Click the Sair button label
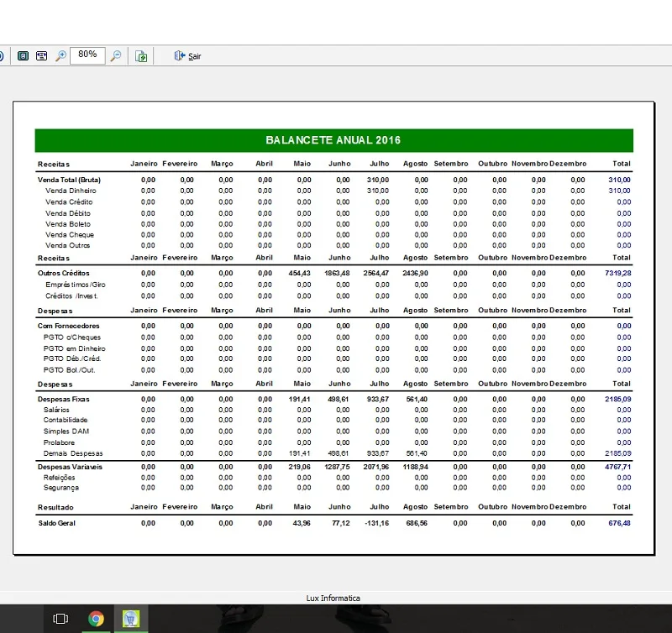 (195, 56)
